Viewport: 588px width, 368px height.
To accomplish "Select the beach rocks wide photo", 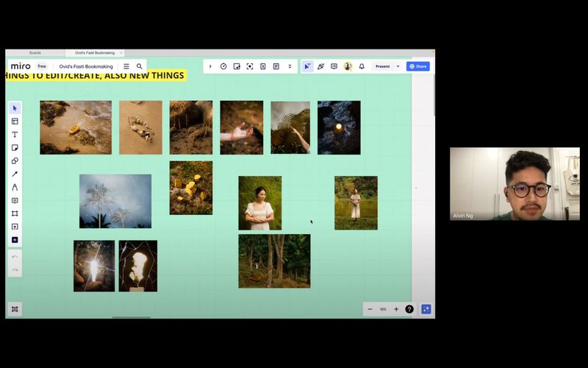I will (76, 127).
